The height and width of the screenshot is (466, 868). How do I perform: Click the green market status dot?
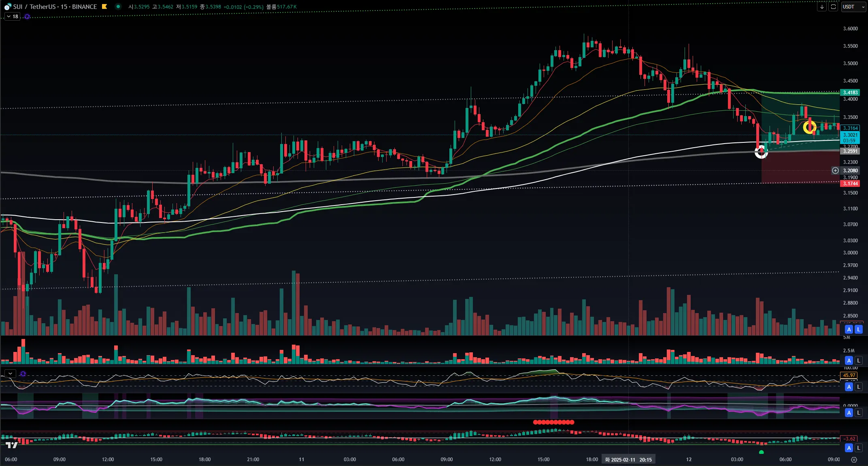[x=118, y=6]
